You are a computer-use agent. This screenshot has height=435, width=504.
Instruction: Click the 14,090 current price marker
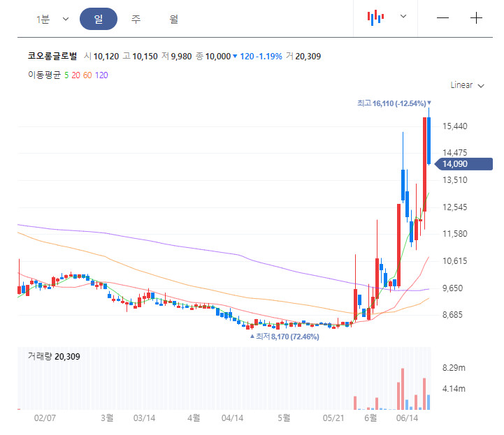(463, 163)
